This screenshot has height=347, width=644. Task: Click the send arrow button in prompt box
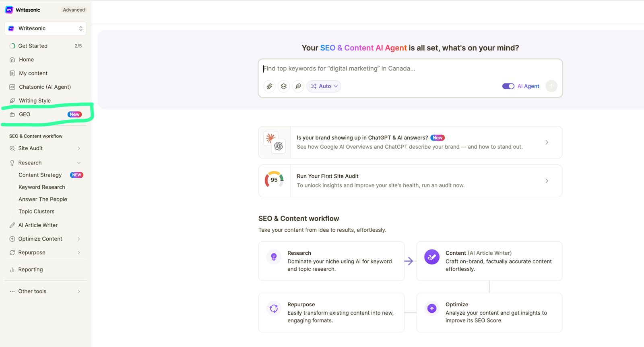551,86
